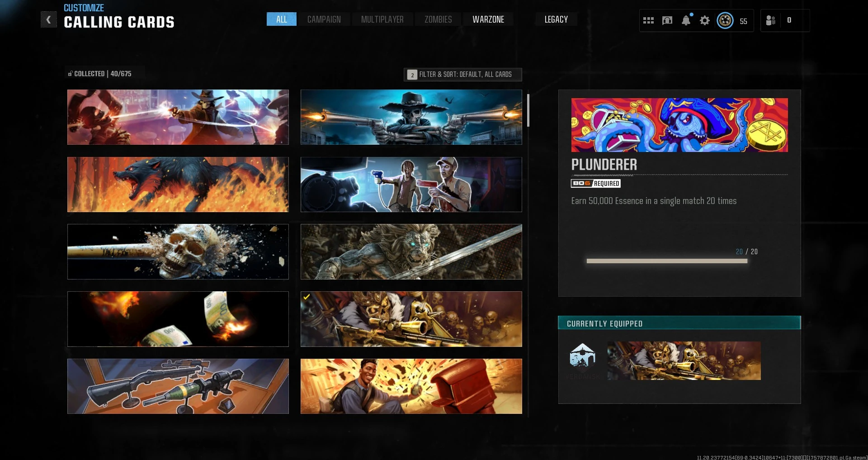The height and width of the screenshot is (460, 868).
Task: Click the Plunderer card preview image
Action: tap(679, 125)
